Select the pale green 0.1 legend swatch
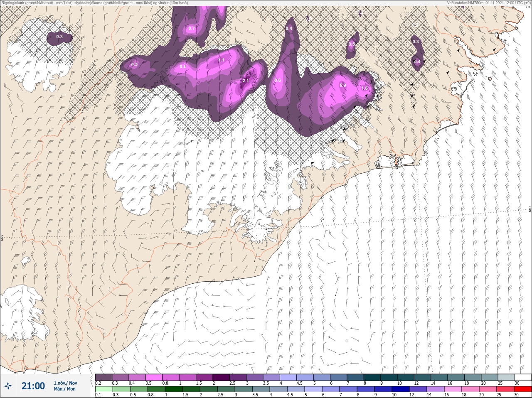Image resolution: width=532 pixels, height=398 pixels. pos(103,389)
